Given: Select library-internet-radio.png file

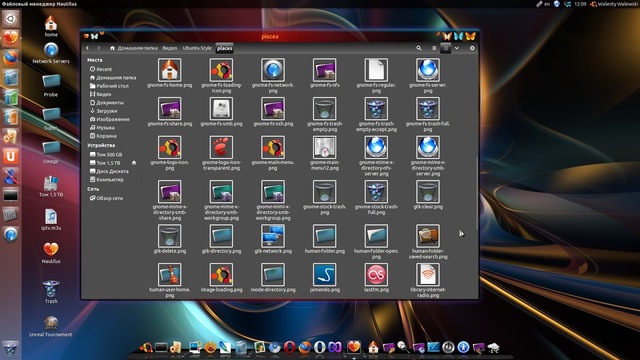Looking at the screenshot, I should point(428,275).
